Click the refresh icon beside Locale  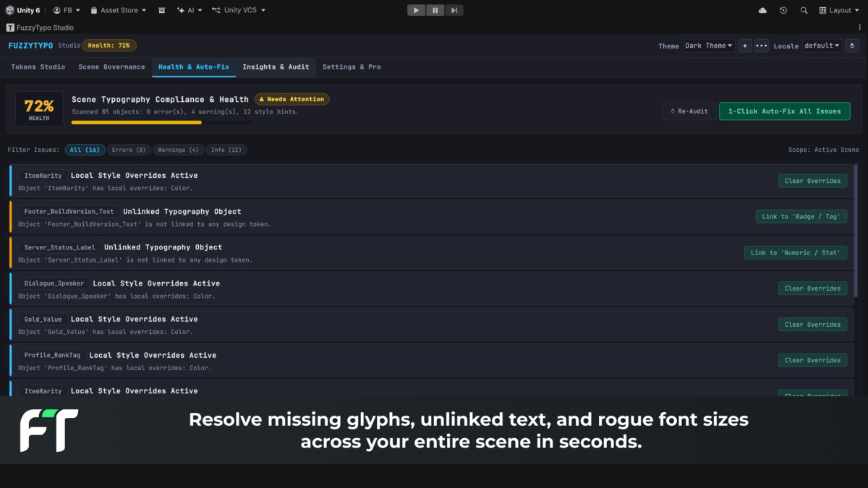tap(852, 46)
